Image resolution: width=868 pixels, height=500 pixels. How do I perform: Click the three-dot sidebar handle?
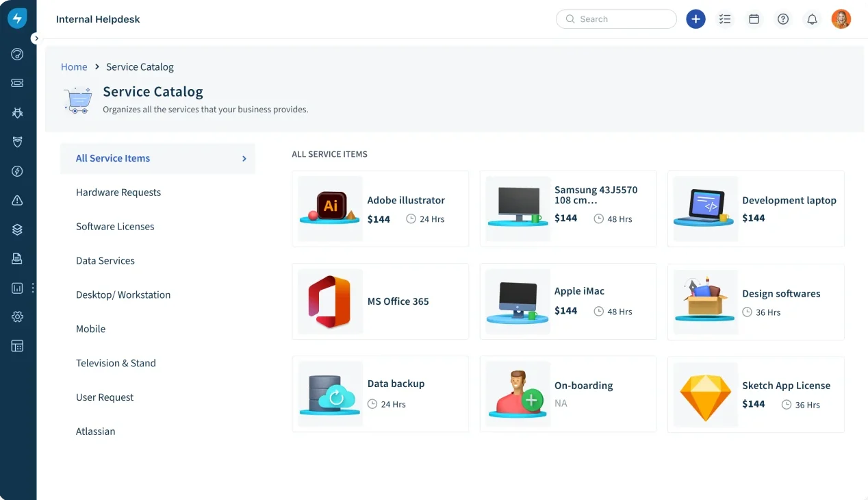(33, 288)
